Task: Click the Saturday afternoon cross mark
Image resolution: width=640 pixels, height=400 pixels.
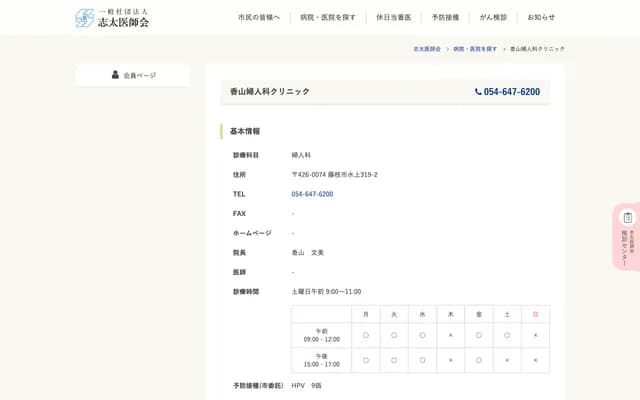Action: pos(507,360)
